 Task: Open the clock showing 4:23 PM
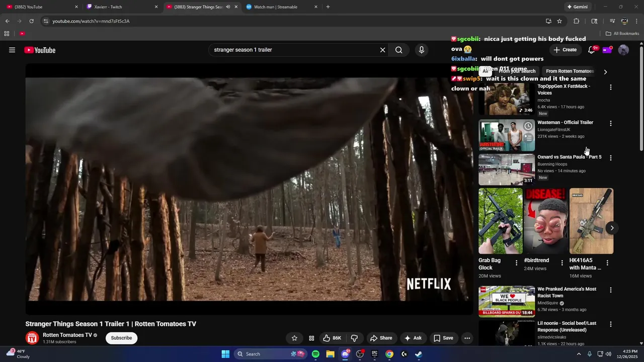pos(627,354)
